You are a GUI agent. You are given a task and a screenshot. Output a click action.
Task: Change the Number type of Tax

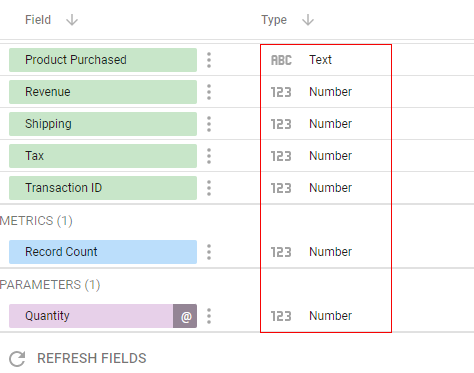coord(330,156)
